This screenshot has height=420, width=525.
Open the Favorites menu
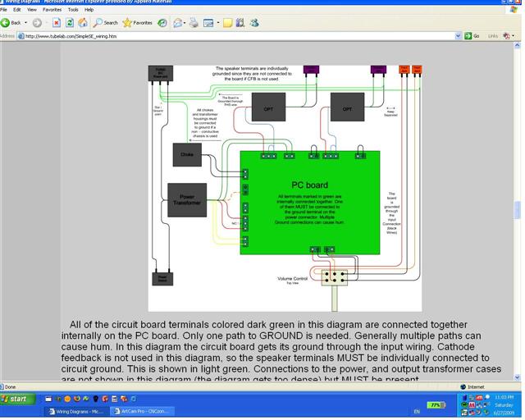(x=52, y=10)
